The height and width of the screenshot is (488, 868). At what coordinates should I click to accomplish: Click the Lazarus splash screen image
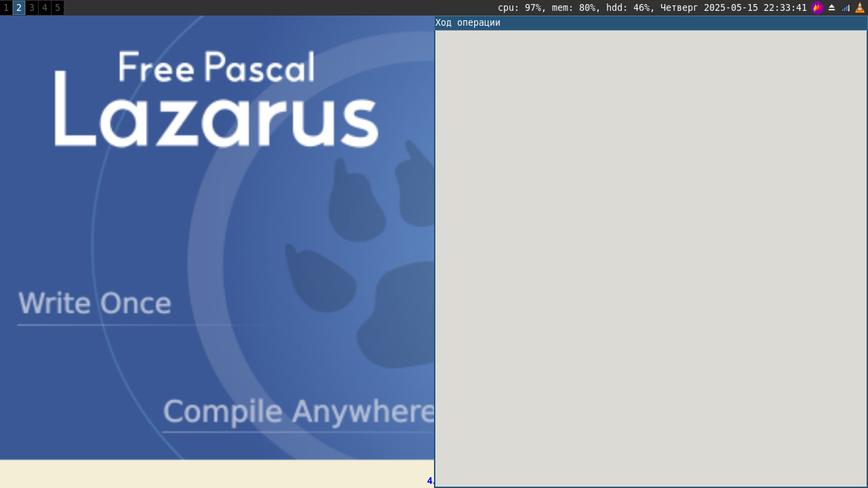[x=217, y=237]
